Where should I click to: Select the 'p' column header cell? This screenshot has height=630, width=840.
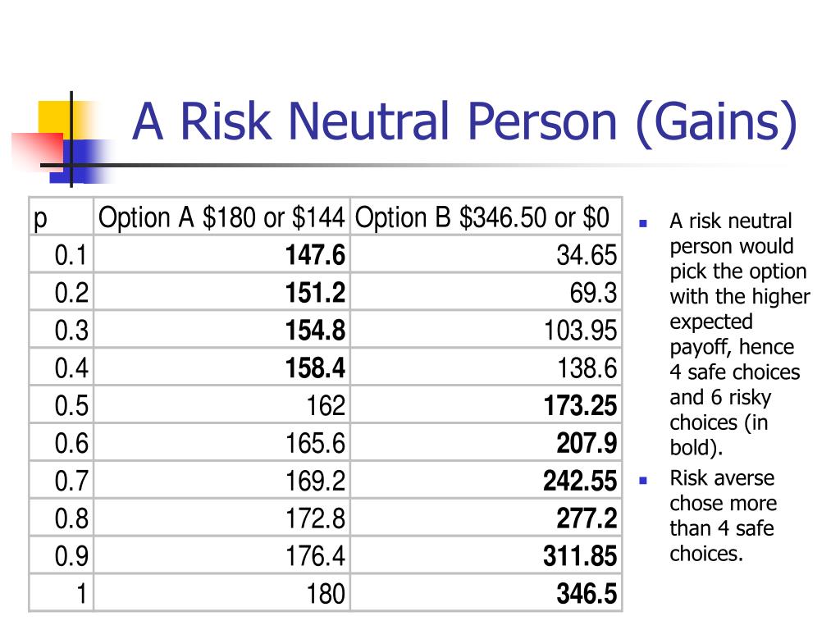(62, 217)
